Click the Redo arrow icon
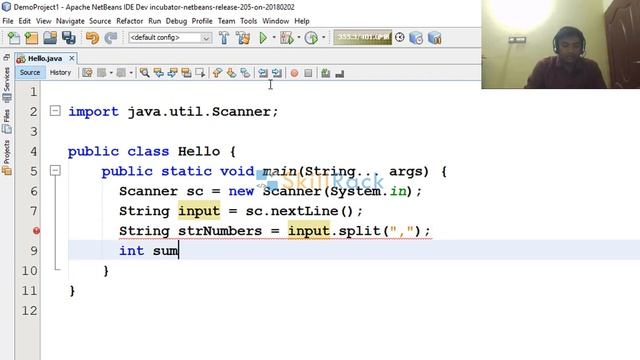Viewport: 640px width, 360px height. pyautogui.click(x=111, y=38)
